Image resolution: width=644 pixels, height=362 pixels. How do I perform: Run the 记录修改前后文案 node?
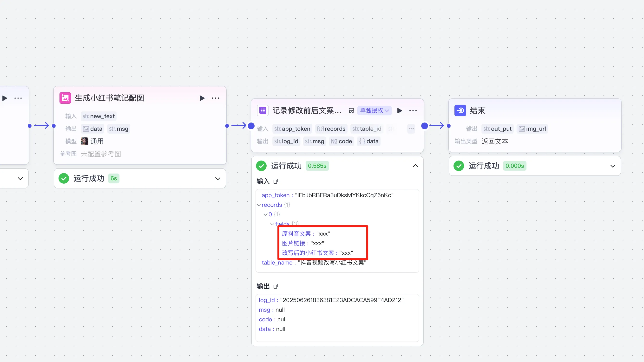pos(400,111)
